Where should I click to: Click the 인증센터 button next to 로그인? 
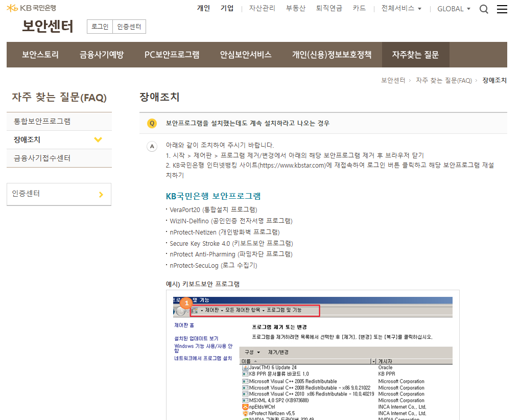129,27
